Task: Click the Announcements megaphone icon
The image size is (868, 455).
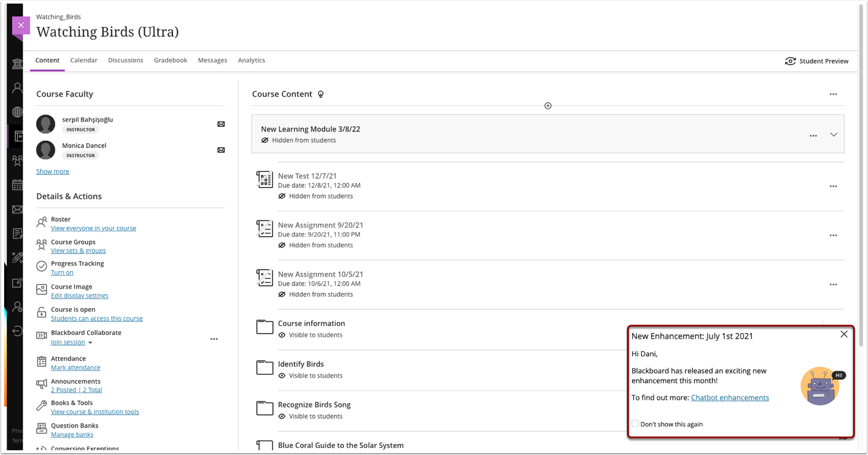Action: pyautogui.click(x=42, y=384)
